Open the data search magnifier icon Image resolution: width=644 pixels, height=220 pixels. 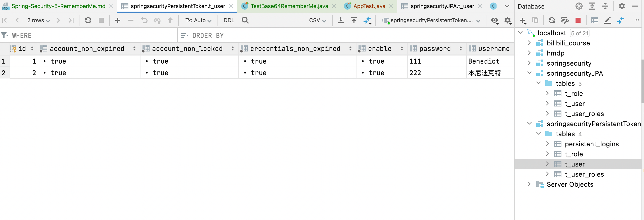tap(245, 20)
